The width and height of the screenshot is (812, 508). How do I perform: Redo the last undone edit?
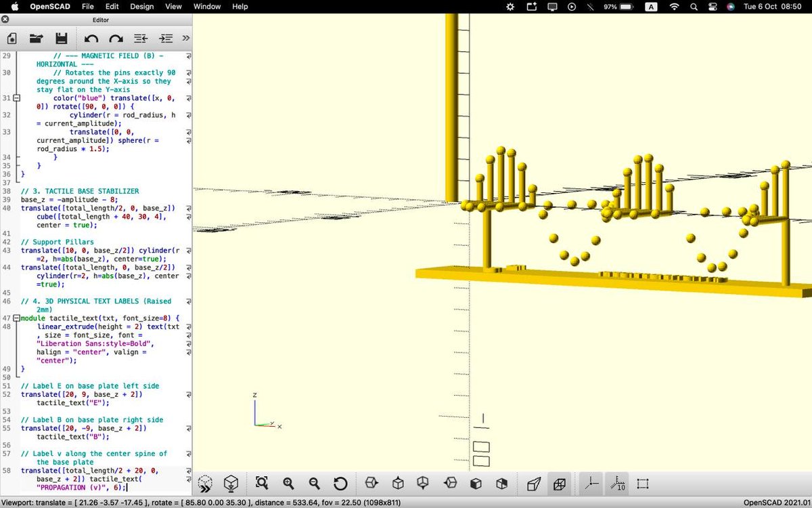116,39
